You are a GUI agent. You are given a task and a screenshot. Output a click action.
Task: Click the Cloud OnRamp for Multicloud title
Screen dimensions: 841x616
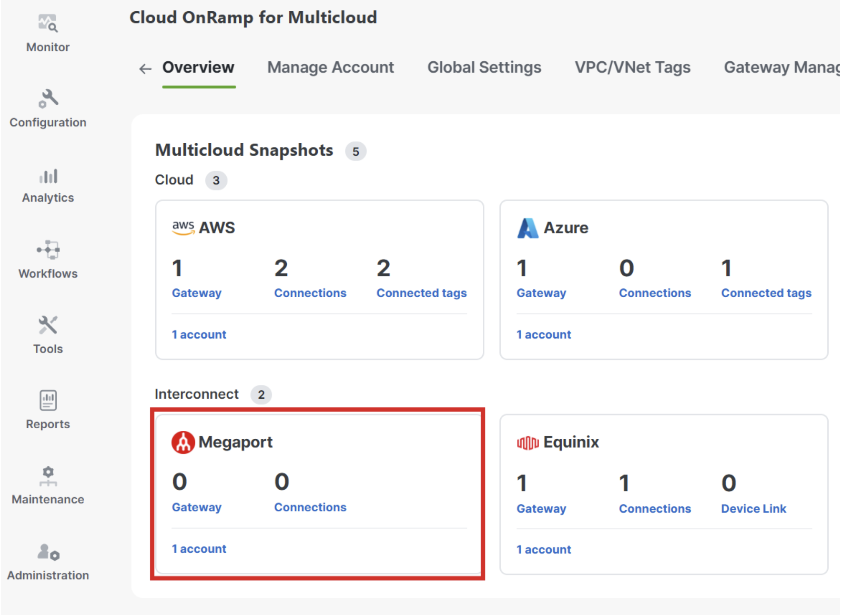click(x=253, y=18)
